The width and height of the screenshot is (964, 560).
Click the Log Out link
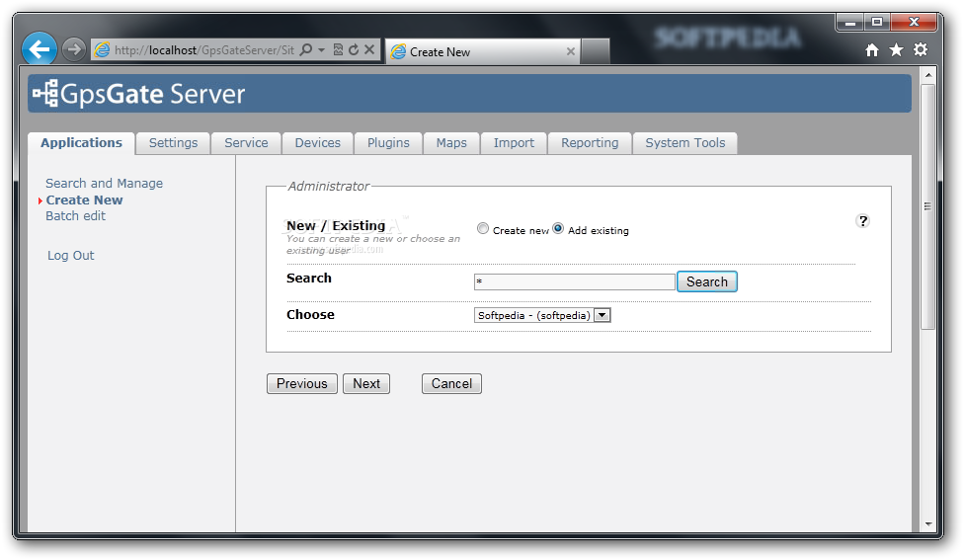tap(71, 255)
